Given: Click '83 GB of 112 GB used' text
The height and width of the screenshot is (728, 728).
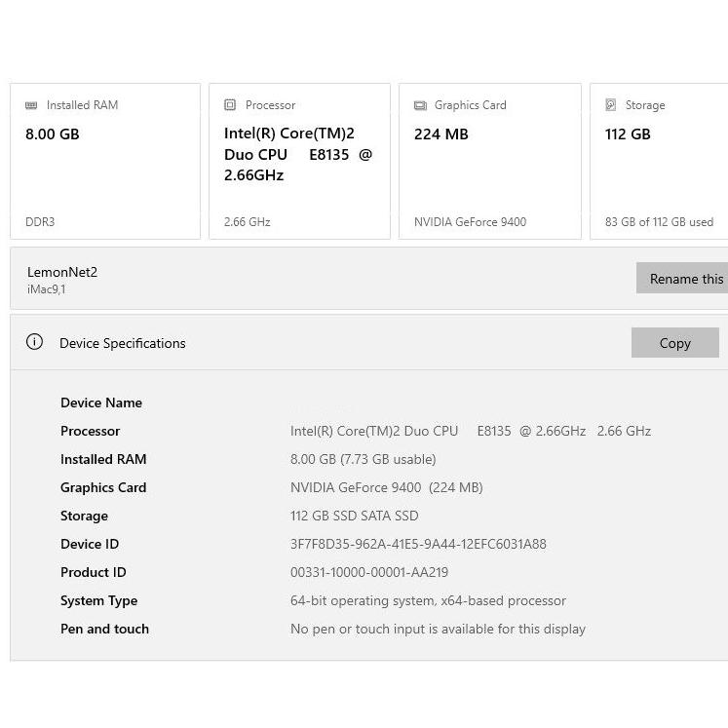Looking at the screenshot, I should coord(659,222).
